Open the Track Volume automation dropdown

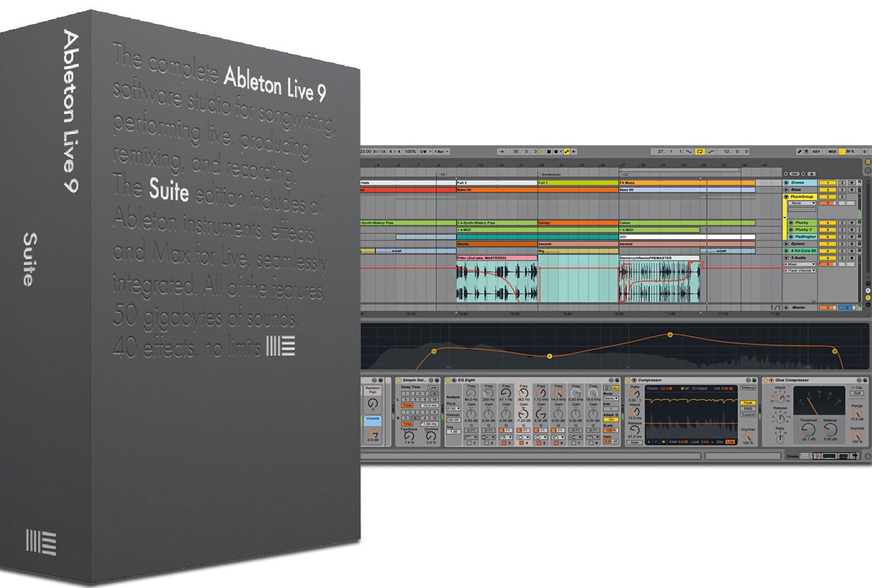point(801,271)
